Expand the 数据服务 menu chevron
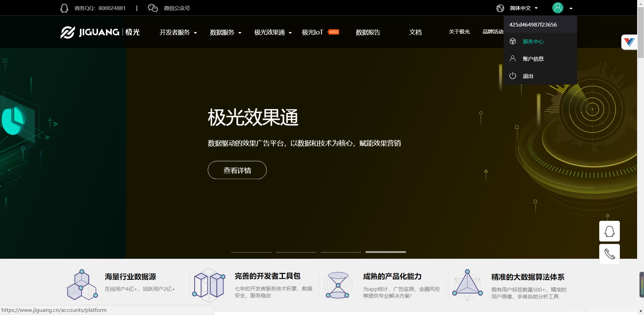Image resolution: width=644 pixels, height=315 pixels. 240,33
